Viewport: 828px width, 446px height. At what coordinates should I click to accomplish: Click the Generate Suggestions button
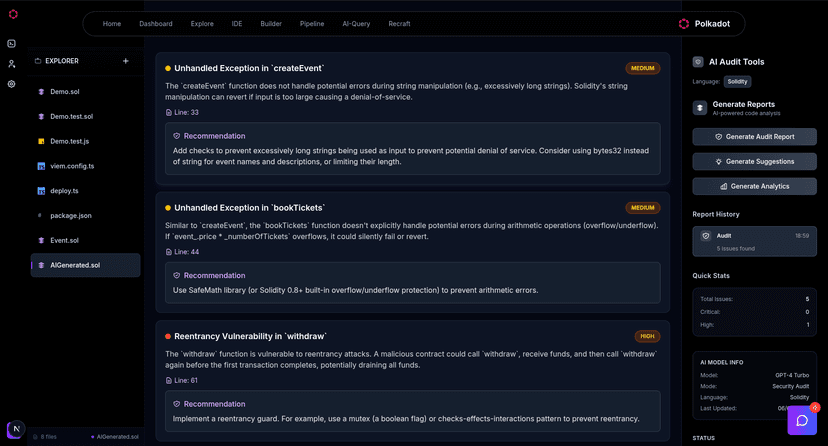[x=754, y=161]
